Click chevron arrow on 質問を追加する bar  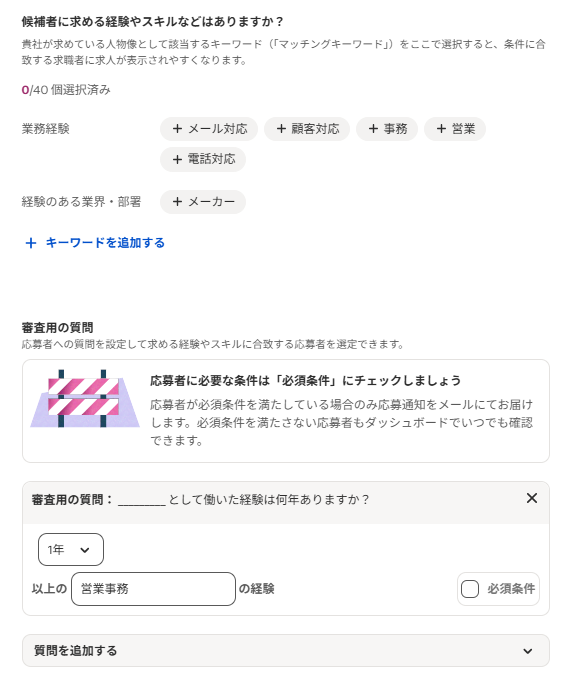click(x=528, y=651)
